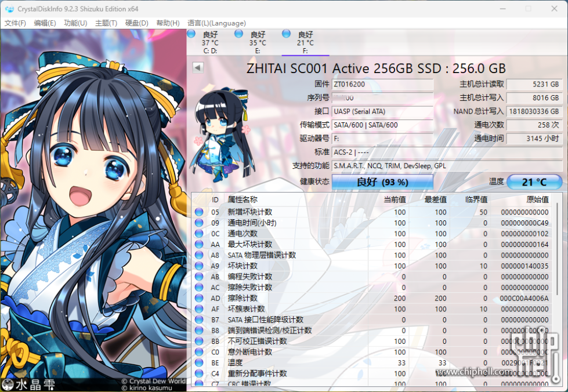Click the blue disk icon above the C: D: tab
The width and height of the screenshot is (568, 392).
(x=191, y=34)
